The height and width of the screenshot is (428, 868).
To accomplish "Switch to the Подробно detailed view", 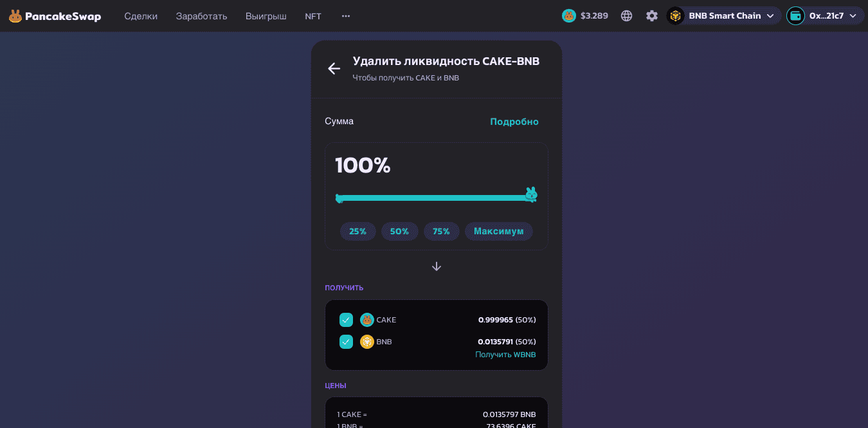I will (514, 122).
